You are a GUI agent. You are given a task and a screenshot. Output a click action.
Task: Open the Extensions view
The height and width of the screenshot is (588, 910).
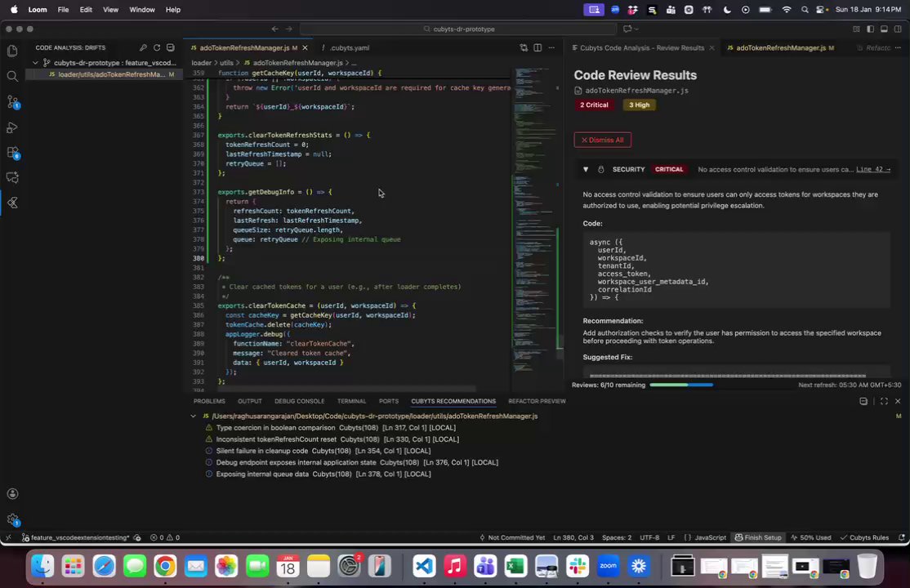point(12,153)
